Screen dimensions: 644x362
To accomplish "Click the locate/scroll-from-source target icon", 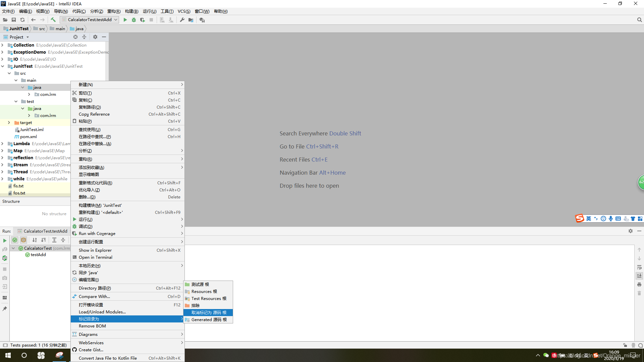I will [x=75, y=37].
